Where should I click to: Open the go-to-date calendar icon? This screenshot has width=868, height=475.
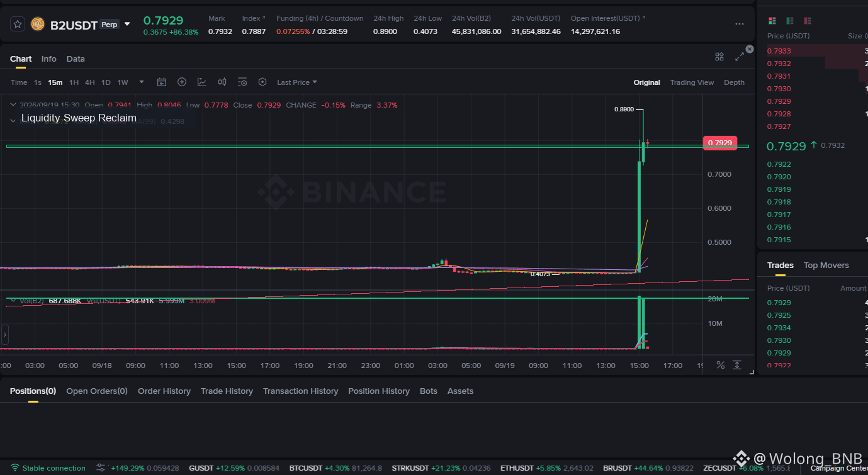pos(162,82)
